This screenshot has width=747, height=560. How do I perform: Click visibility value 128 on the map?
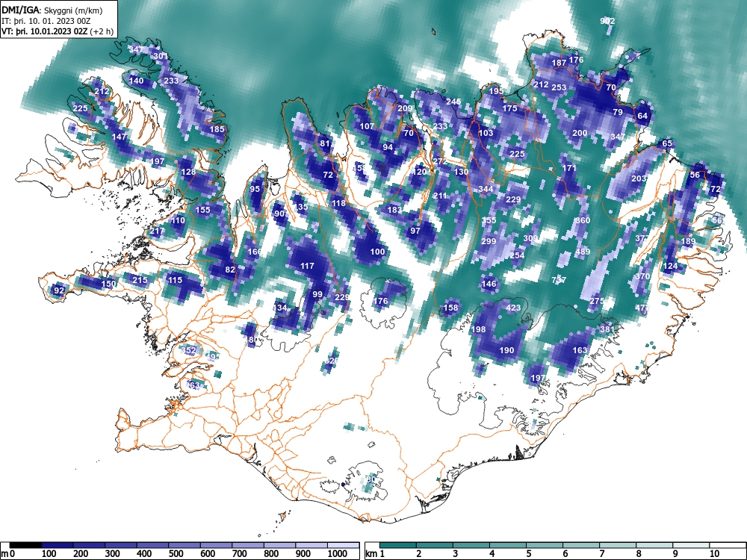tap(188, 172)
